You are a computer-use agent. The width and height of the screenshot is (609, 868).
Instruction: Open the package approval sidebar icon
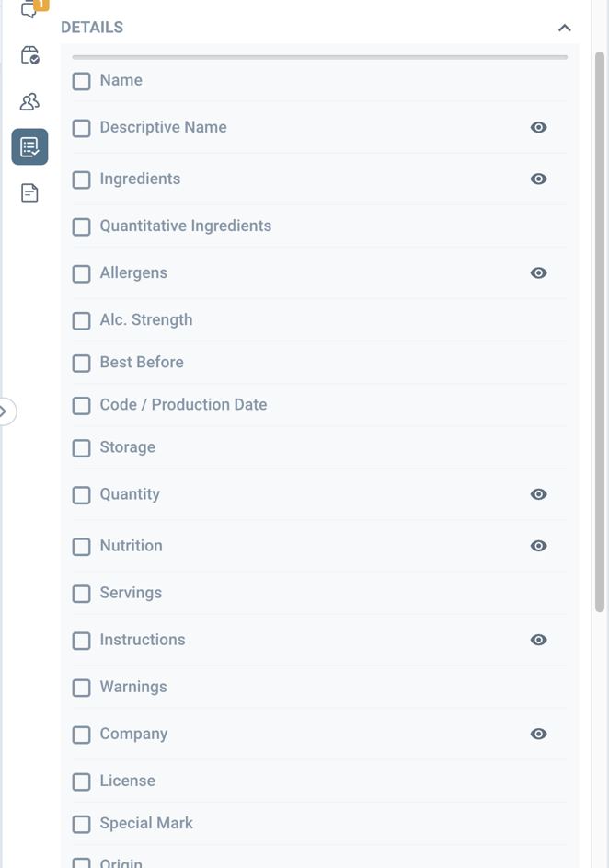coord(29,56)
